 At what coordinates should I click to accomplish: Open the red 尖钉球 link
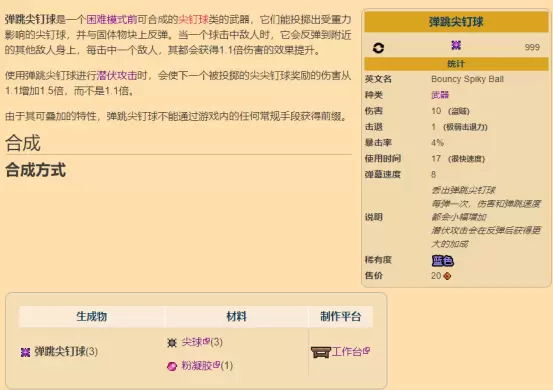193,19
